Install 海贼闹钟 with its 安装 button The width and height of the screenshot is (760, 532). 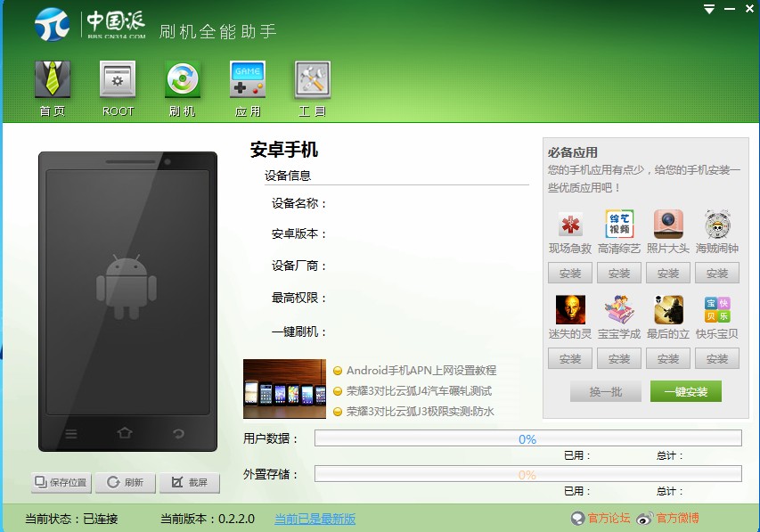point(717,273)
